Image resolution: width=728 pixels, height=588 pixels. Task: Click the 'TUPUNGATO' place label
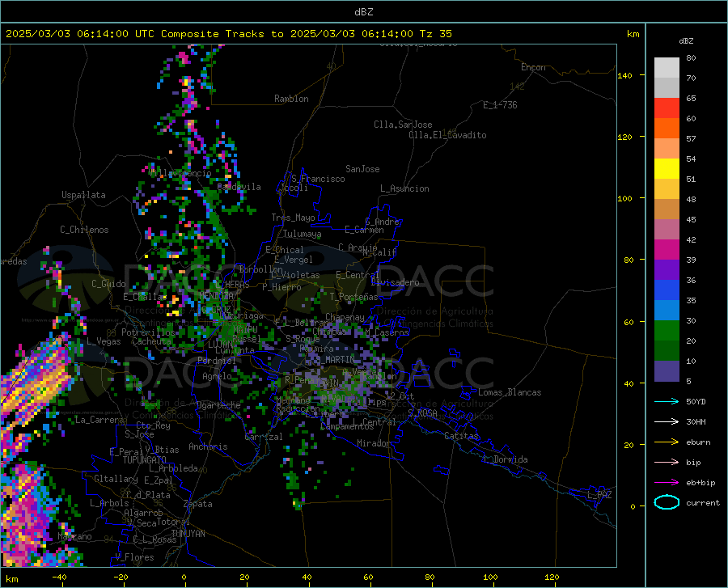point(145,460)
